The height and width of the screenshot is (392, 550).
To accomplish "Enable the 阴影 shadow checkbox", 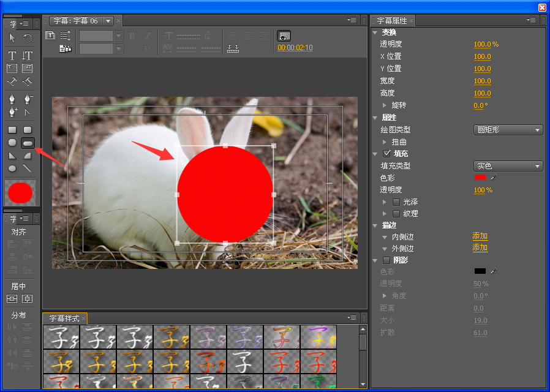I will pos(386,260).
